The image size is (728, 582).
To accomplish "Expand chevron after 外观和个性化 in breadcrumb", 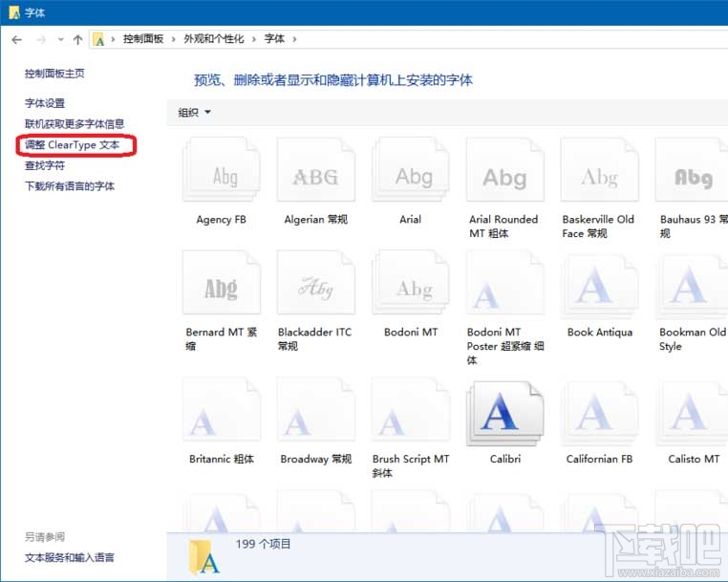I will [253, 39].
